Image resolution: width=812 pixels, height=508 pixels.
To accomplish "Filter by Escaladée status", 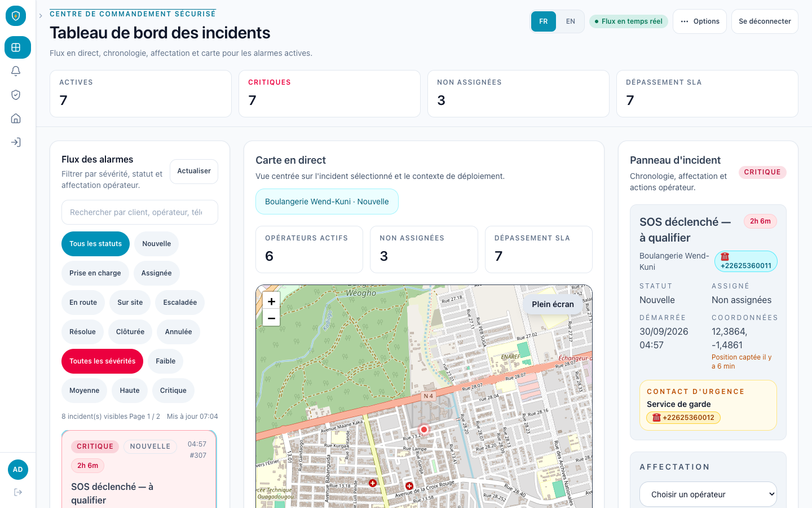I will (x=180, y=303).
